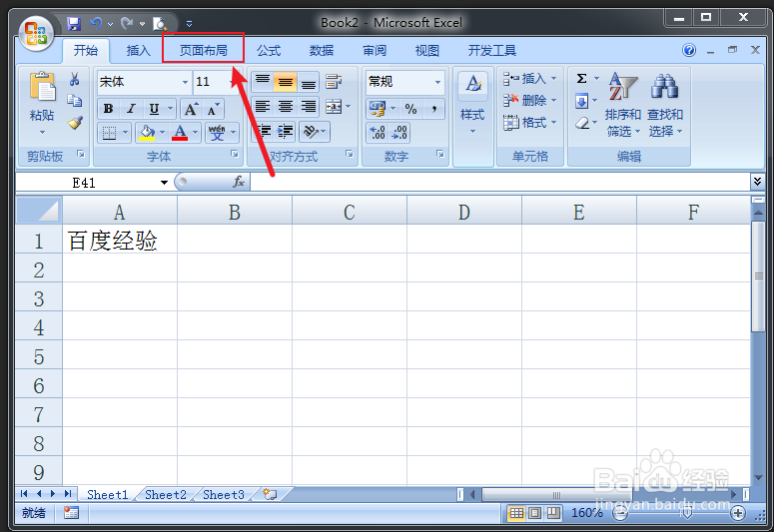This screenshot has height=532, width=774.
Task: Apply the red font color
Action: coord(180,133)
